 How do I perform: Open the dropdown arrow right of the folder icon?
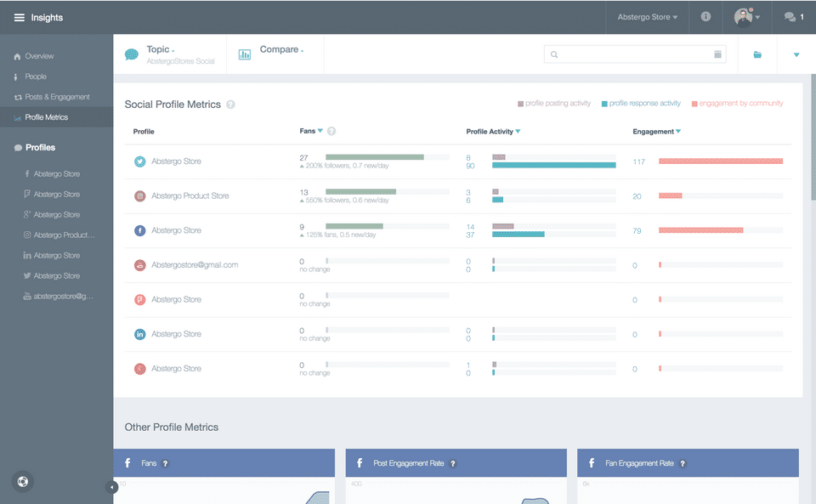(796, 54)
